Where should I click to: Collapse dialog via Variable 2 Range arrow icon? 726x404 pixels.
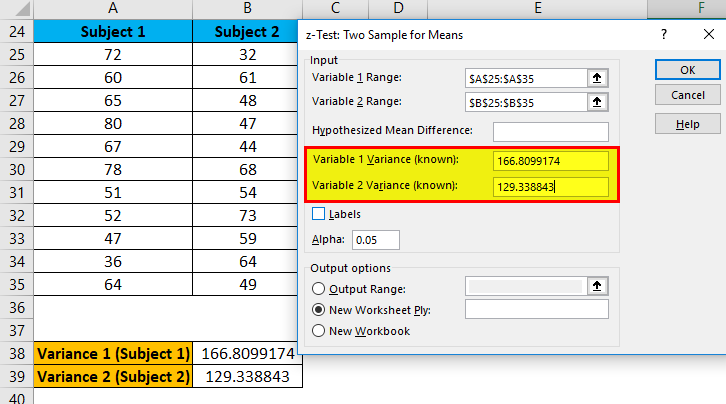point(597,102)
